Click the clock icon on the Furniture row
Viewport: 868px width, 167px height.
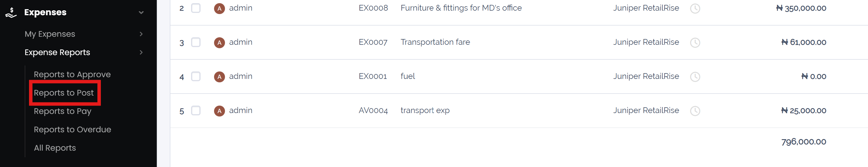point(695,8)
